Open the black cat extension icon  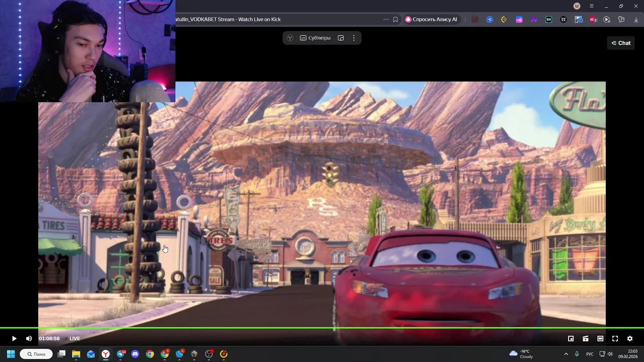pos(563,20)
